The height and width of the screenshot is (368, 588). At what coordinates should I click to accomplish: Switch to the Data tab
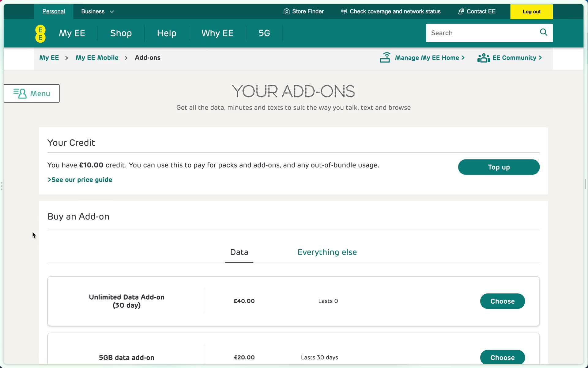(239, 252)
